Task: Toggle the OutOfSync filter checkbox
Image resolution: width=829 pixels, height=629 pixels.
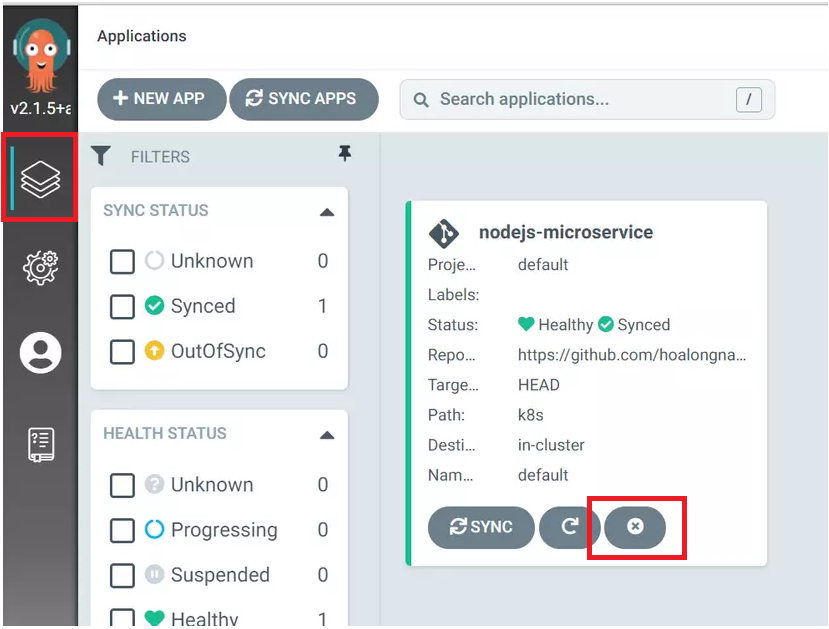Action: click(122, 352)
